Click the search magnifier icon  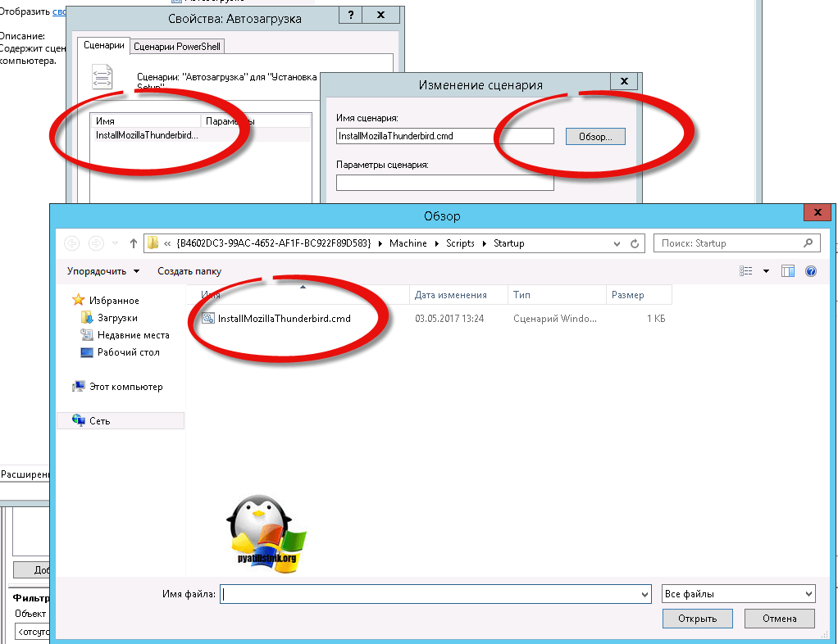click(x=808, y=243)
